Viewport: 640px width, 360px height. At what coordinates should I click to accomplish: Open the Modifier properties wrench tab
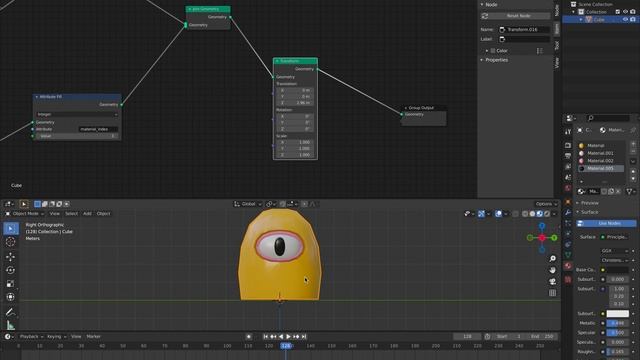coord(568,213)
